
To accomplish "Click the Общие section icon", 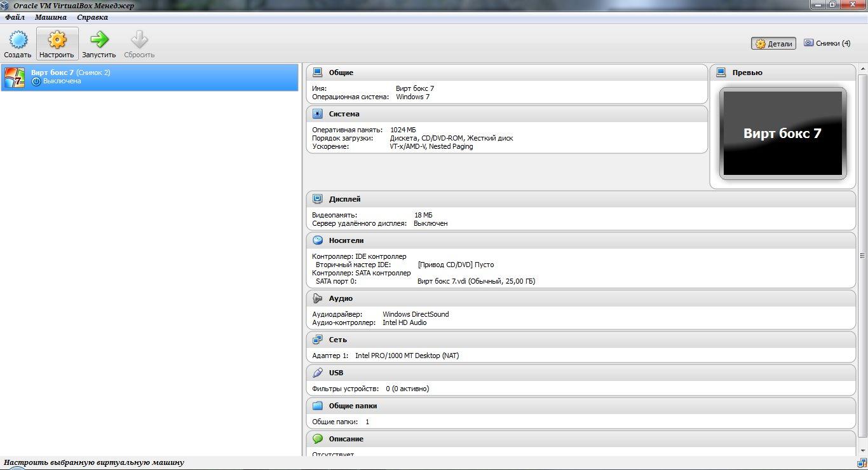I will coord(318,73).
